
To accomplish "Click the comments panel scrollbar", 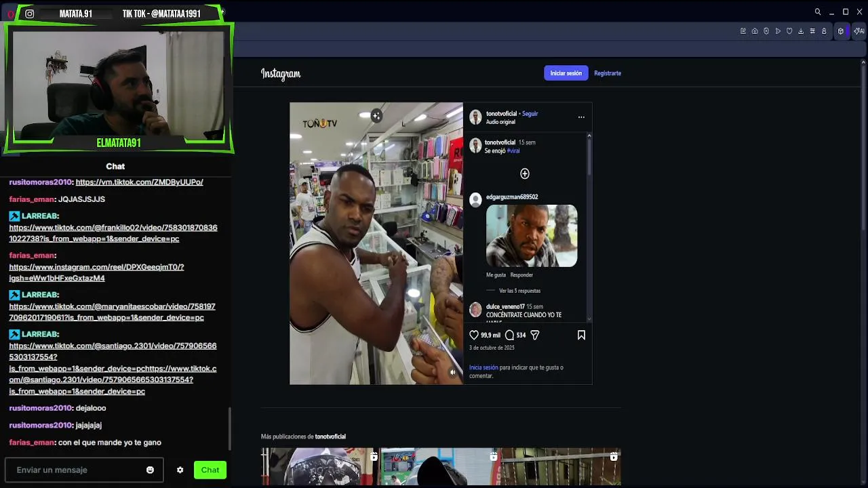I will 589,156.
